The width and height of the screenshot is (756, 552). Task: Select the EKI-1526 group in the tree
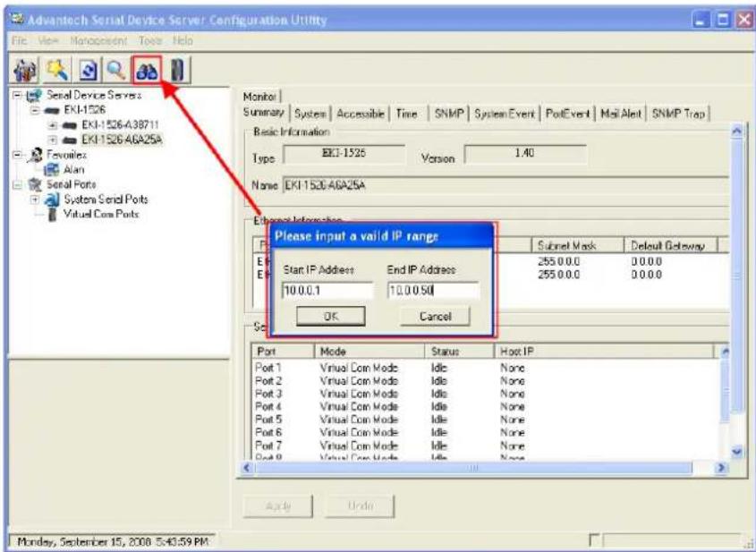84,110
